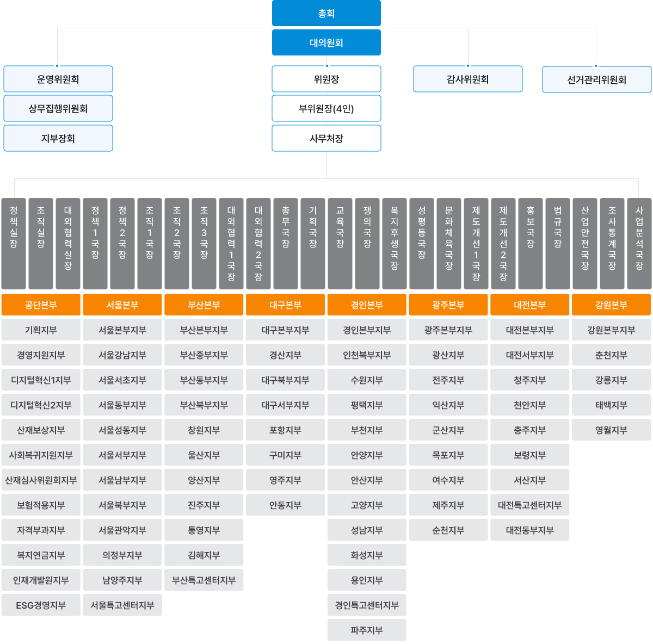
Task: Select the 정책1국장 column
Action: tap(95, 244)
